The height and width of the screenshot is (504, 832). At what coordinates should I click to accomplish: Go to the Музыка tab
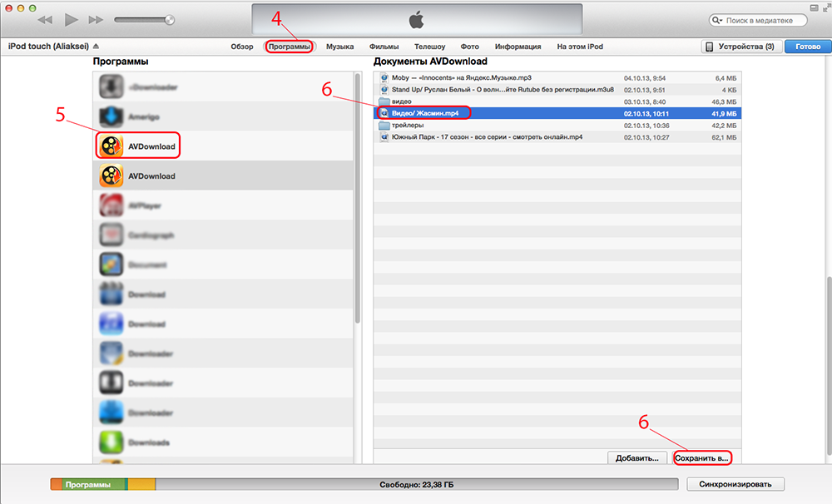[340, 47]
